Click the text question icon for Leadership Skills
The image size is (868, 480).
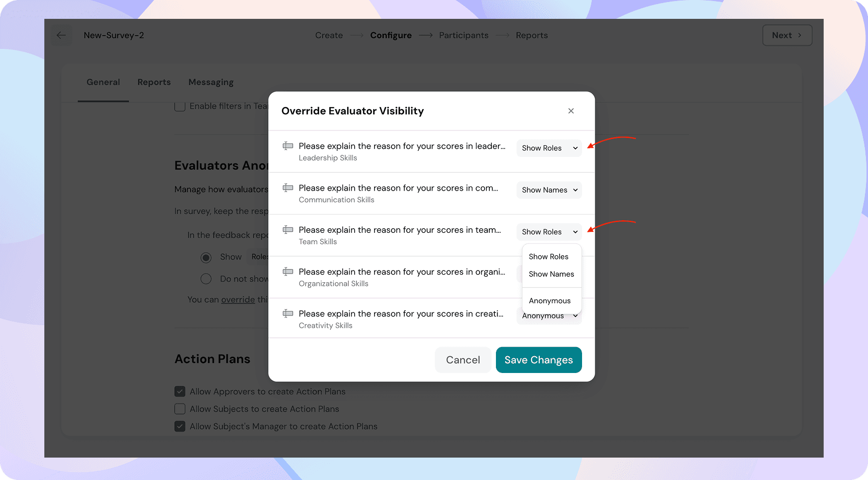pos(288,146)
